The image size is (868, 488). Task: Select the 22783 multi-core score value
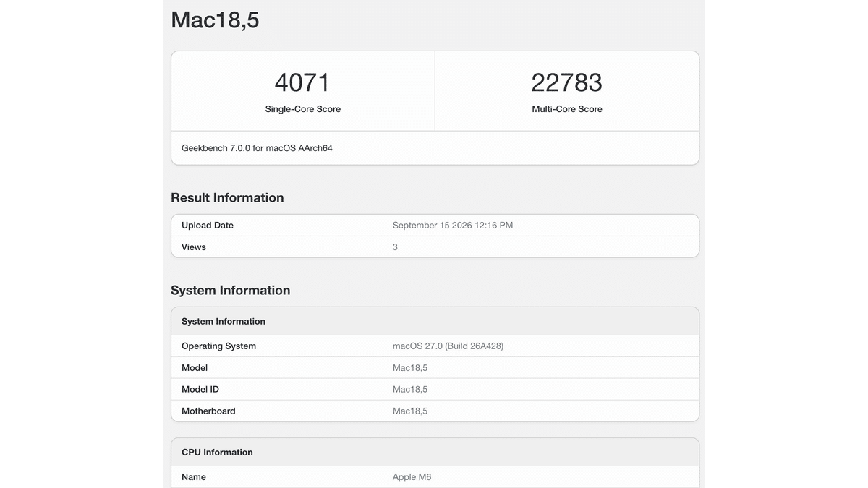click(566, 82)
